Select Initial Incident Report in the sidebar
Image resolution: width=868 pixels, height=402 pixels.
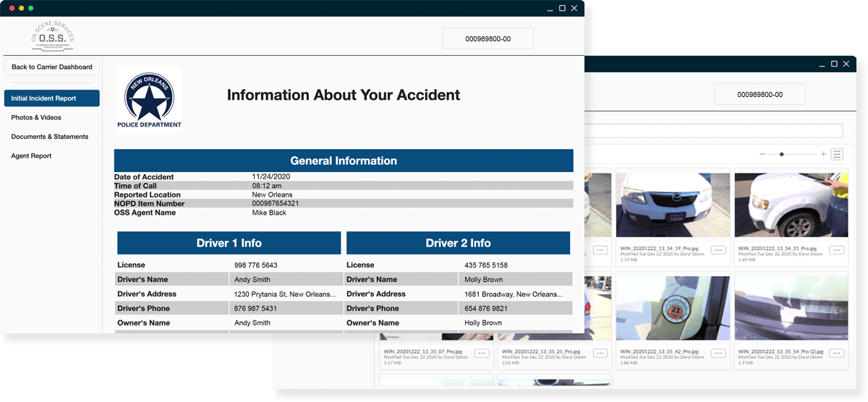click(52, 98)
